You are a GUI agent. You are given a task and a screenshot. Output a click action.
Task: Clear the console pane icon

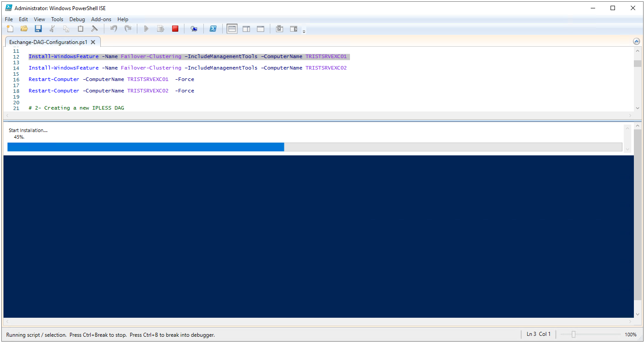(94, 29)
